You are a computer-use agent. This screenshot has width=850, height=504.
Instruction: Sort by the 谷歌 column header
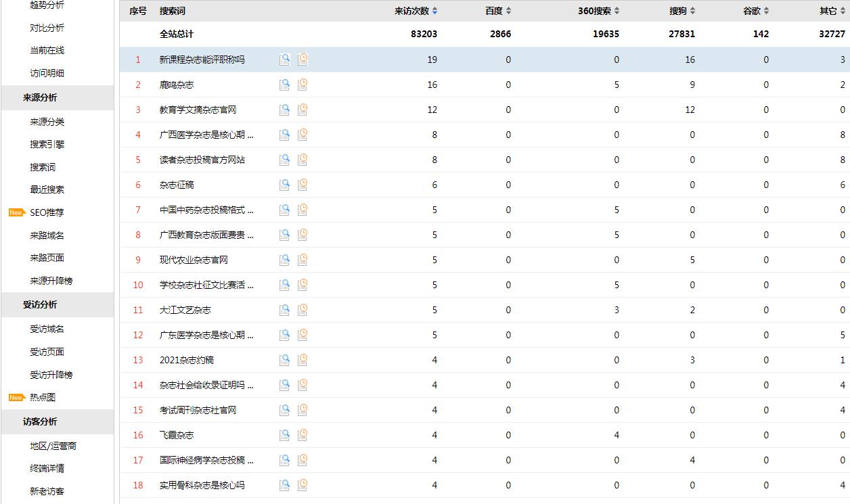[x=755, y=11]
